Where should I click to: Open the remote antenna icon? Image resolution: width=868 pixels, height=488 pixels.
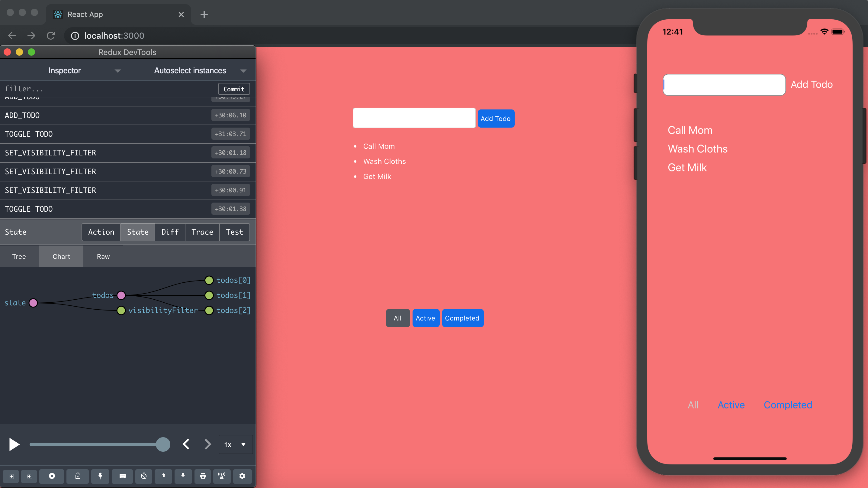point(222,476)
